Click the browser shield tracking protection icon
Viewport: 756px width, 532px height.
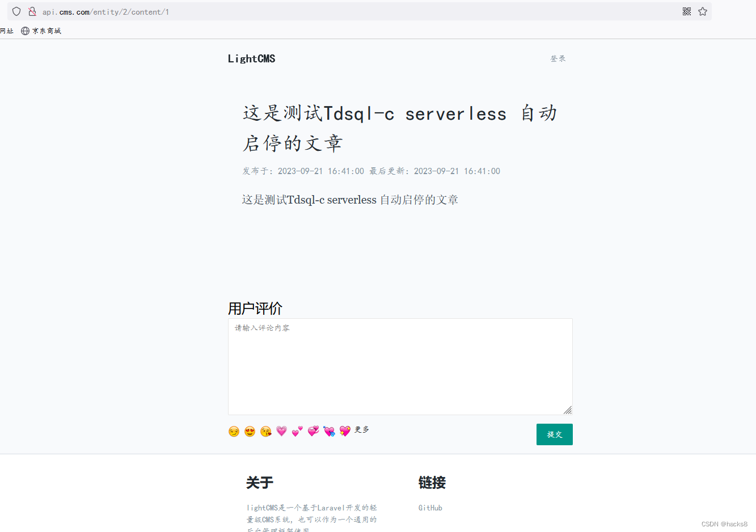pyautogui.click(x=16, y=11)
